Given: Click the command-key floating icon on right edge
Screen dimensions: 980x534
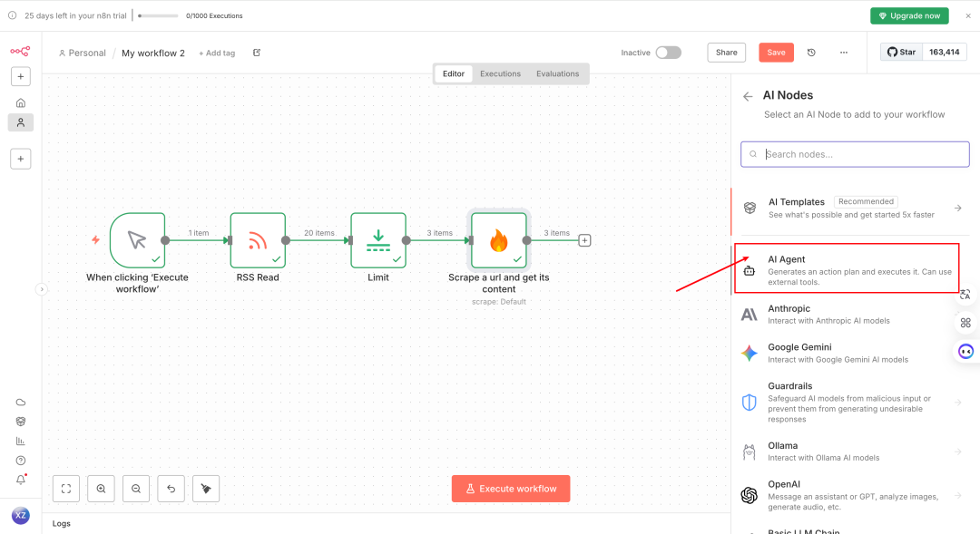Looking at the screenshot, I should click(965, 323).
